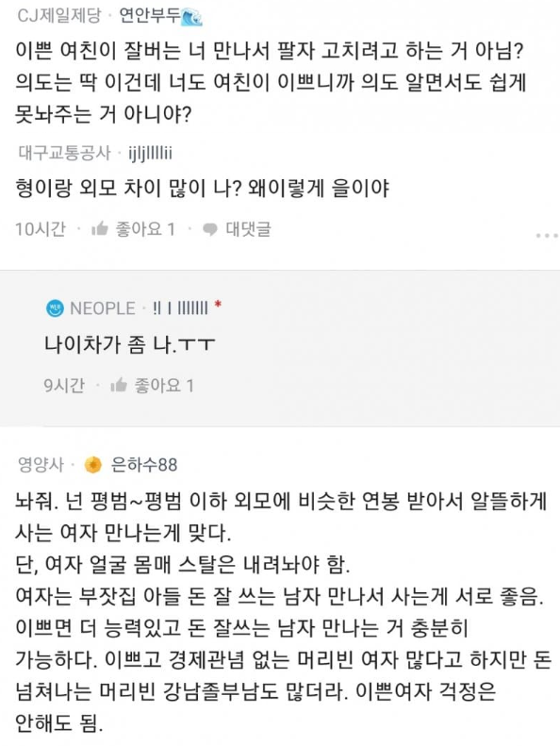Click the NEOPLE company name
Screen dimensions: 560x746
[x=103, y=308]
